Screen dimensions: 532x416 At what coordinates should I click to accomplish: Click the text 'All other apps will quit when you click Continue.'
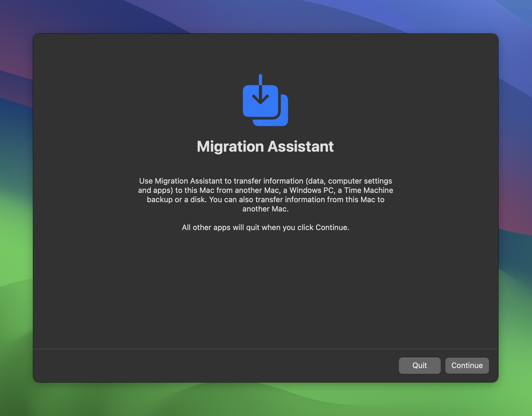click(x=265, y=227)
